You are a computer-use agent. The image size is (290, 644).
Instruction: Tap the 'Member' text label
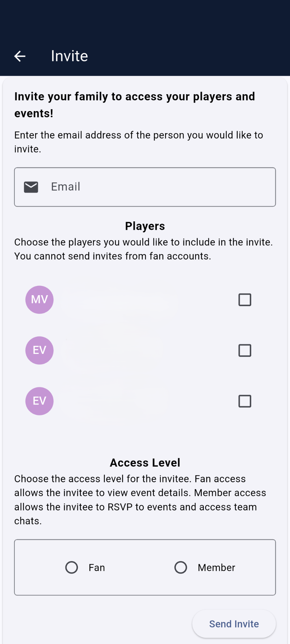216,567
